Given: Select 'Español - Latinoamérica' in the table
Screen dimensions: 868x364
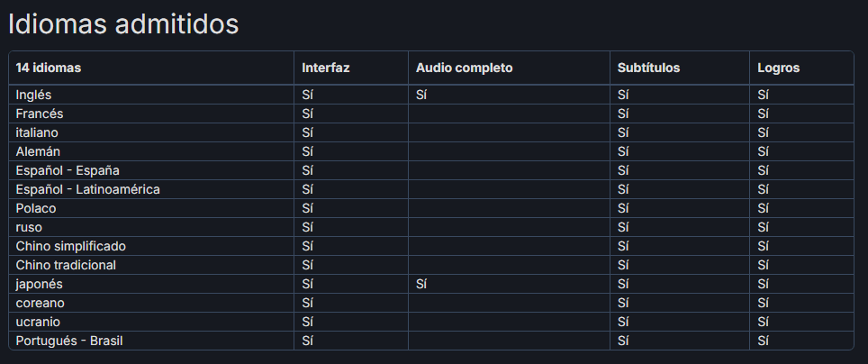Looking at the screenshot, I should coord(87,189).
